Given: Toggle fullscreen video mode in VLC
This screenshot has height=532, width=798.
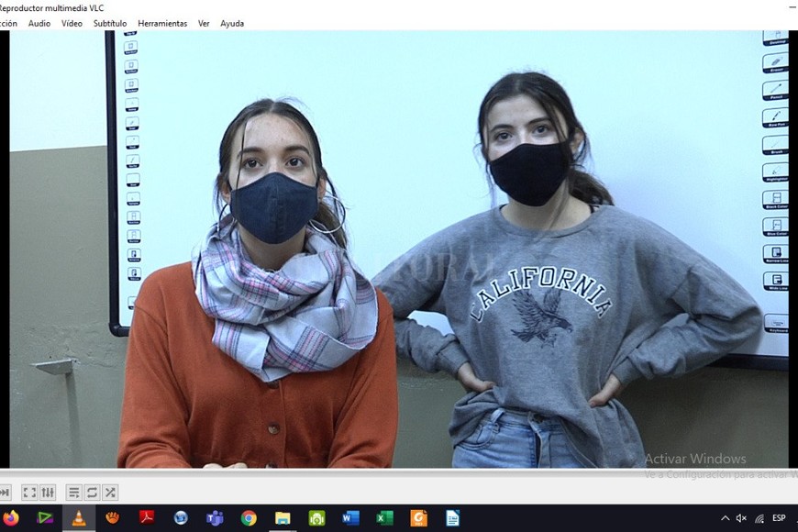Looking at the screenshot, I should [29, 493].
